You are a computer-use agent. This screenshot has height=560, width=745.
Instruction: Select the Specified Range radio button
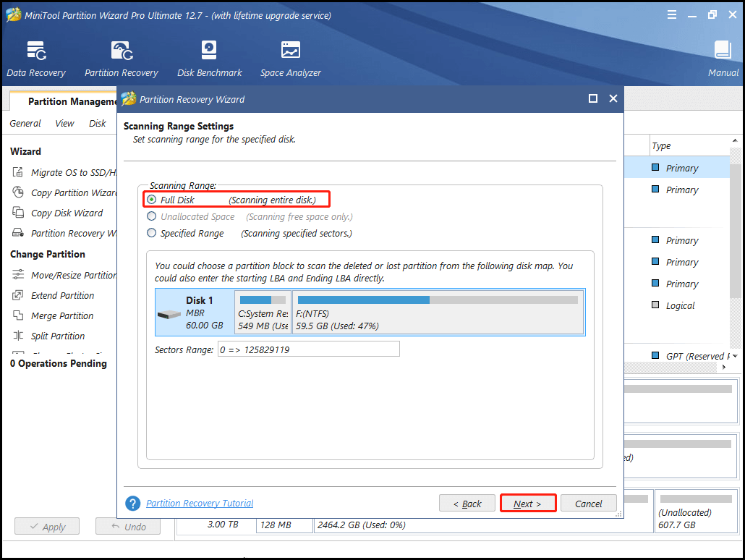[x=152, y=233]
